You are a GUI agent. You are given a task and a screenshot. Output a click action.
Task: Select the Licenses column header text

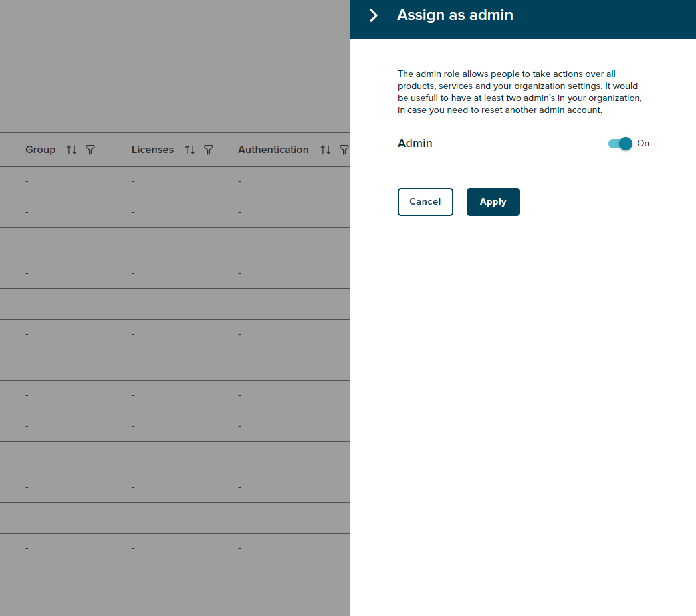coord(152,150)
